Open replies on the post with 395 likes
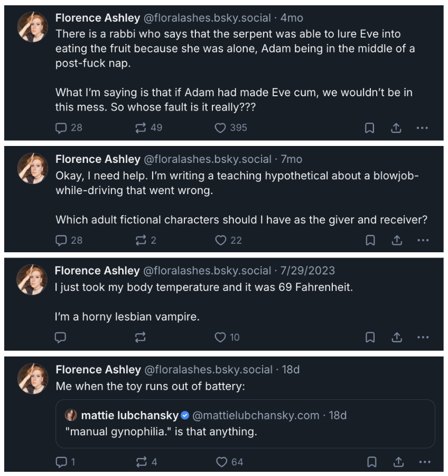The width and height of the screenshot is (448, 476). pos(69,128)
